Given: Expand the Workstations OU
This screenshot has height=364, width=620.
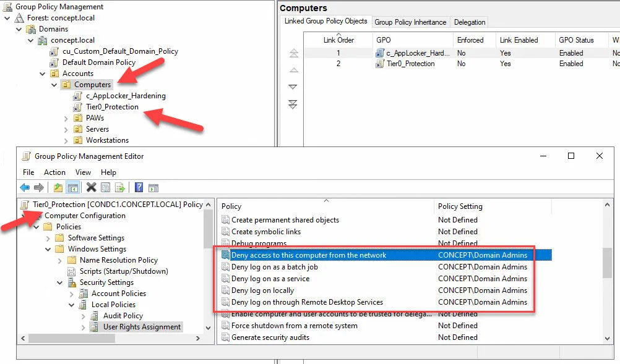Looking at the screenshot, I should coord(66,140).
